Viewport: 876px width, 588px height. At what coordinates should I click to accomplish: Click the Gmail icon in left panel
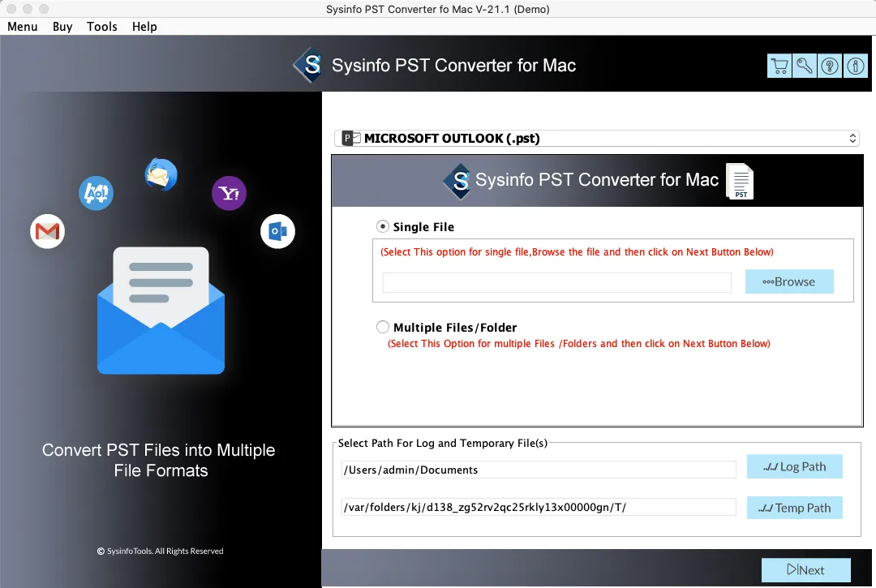pyautogui.click(x=47, y=233)
